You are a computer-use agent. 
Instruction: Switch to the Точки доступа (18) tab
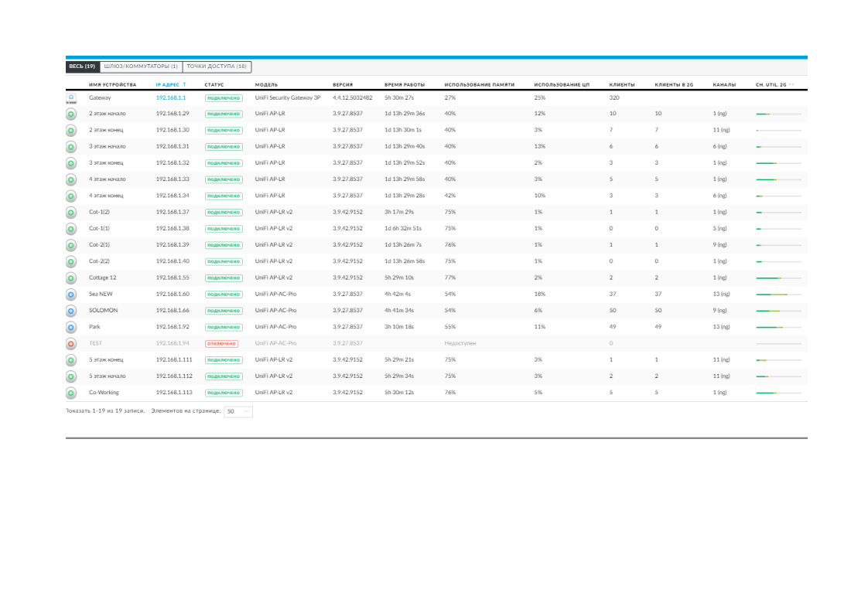217,66
